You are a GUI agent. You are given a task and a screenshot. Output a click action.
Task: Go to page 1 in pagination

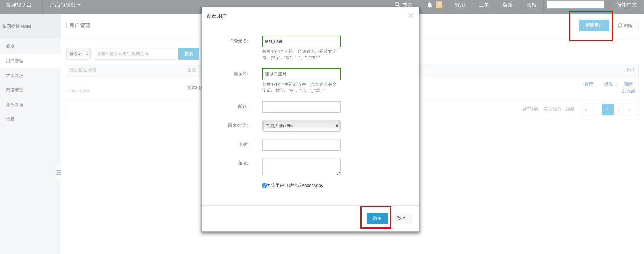pyautogui.click(x=608, y=110)
